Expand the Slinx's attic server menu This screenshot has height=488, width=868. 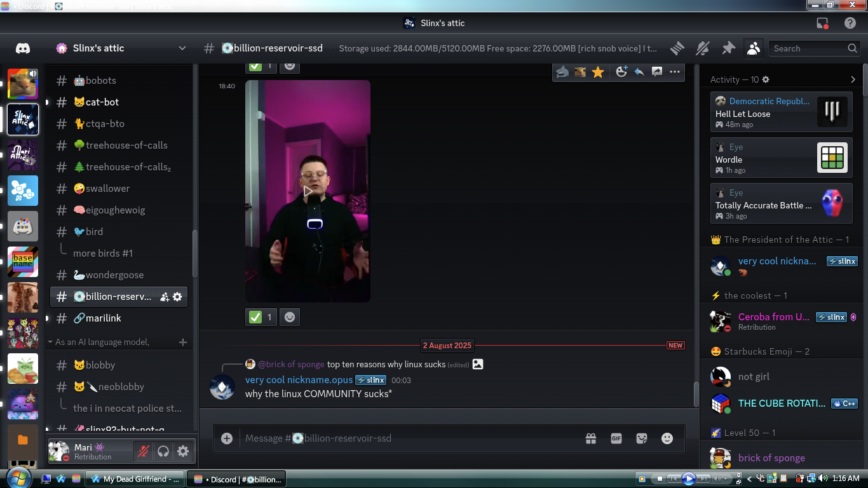click(182, 48)
